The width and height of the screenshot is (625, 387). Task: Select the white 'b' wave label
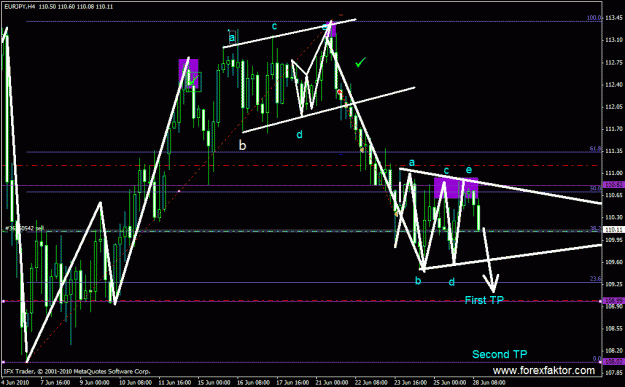coord(242,145)
